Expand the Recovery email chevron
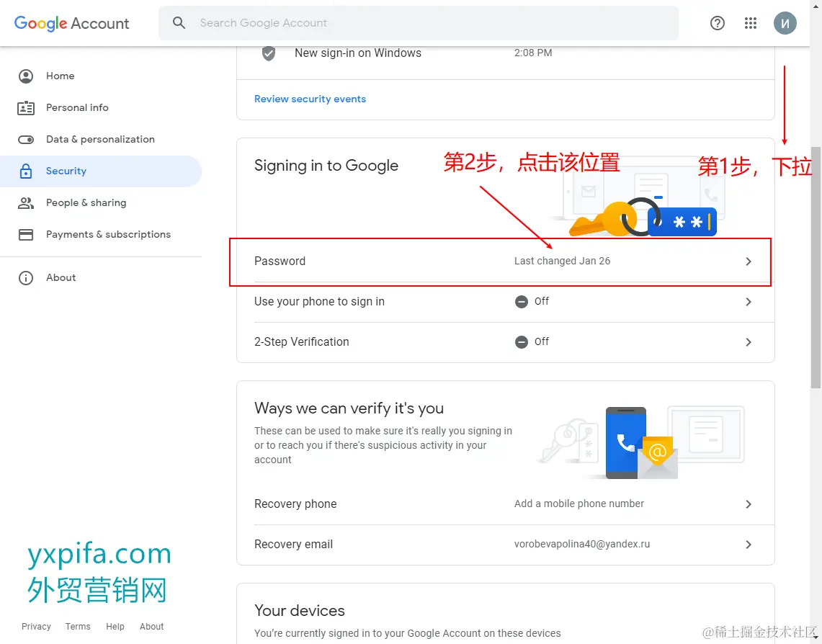This screenshot has width=822, height=644. point(749,545)
